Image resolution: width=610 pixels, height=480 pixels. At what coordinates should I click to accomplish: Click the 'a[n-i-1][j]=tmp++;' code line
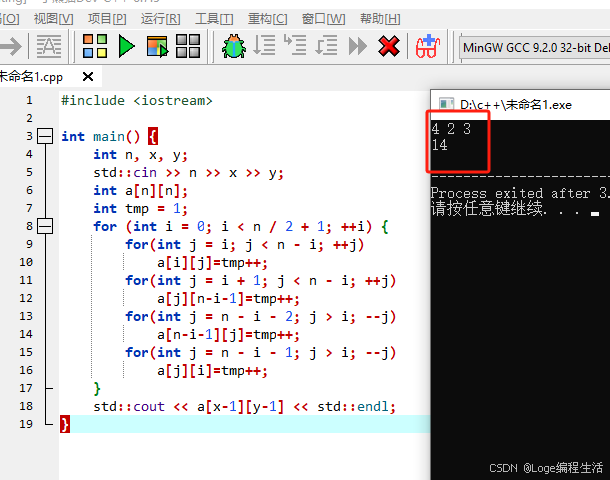228,335
